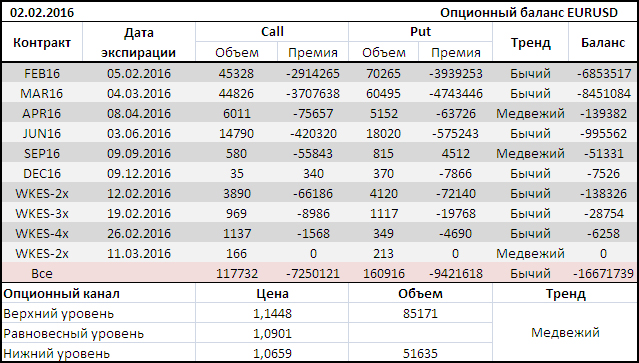Select the WKES-4x expiration 26.02.2016
Screen dimensions: 639x363
139,233
